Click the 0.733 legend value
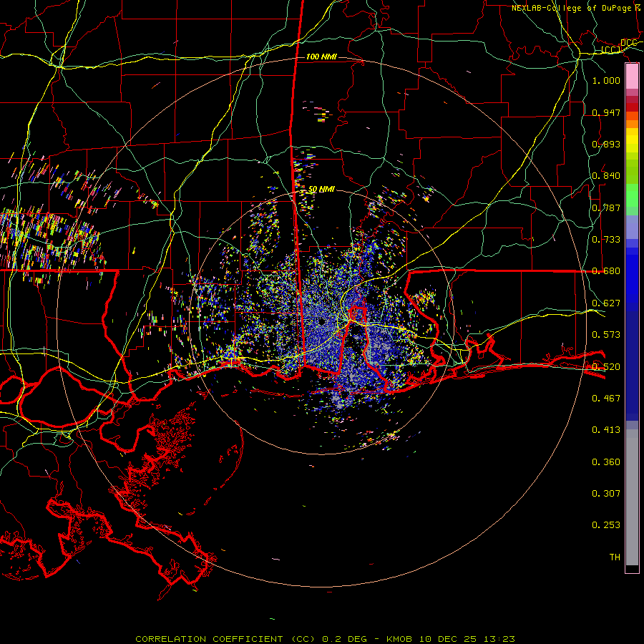The height and width of the screenshot is (644, 644). coord(606,240)
